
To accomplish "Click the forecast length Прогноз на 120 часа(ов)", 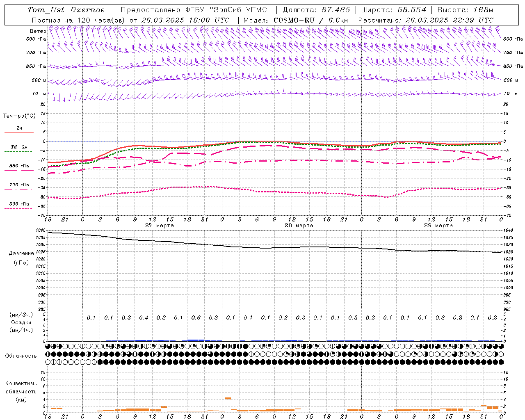I will point(79,20).
